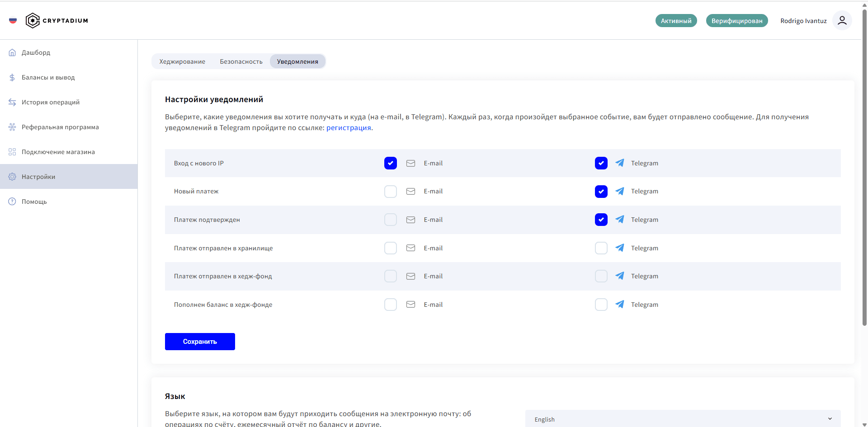Image resolution: width=868 pixels, height=427 pixels.
Task: Follow the регистрация Telegram link
Action: [x=349, y=128]
